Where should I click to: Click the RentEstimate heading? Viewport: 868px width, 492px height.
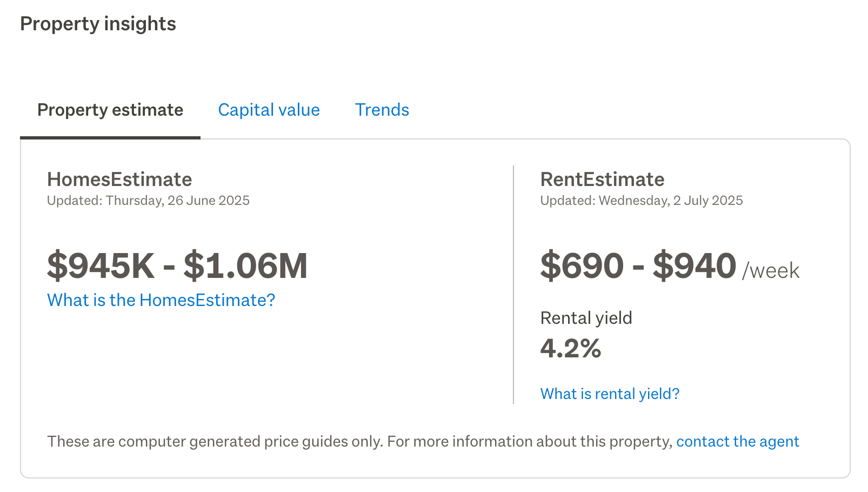pos(602,179)
